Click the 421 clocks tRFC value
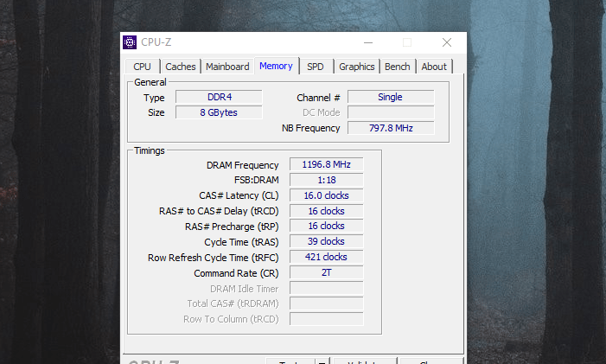 pyautogui.click(x=327, y=257)
